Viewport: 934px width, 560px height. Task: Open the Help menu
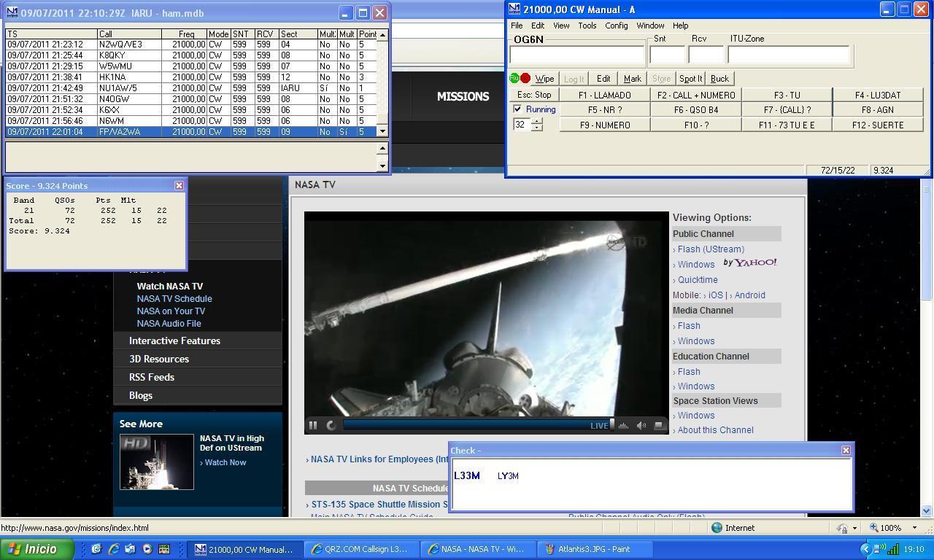click(680, 26)
